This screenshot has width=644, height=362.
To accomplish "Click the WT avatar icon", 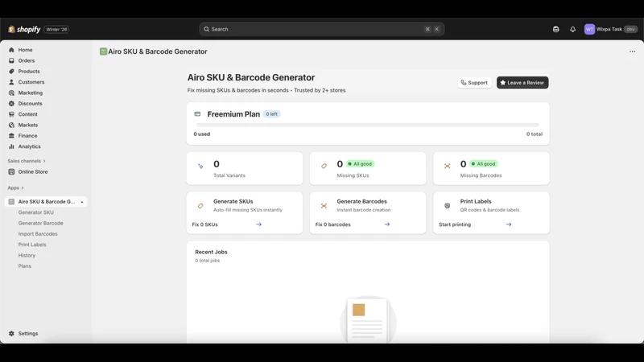I will click(x=589, y=29).
